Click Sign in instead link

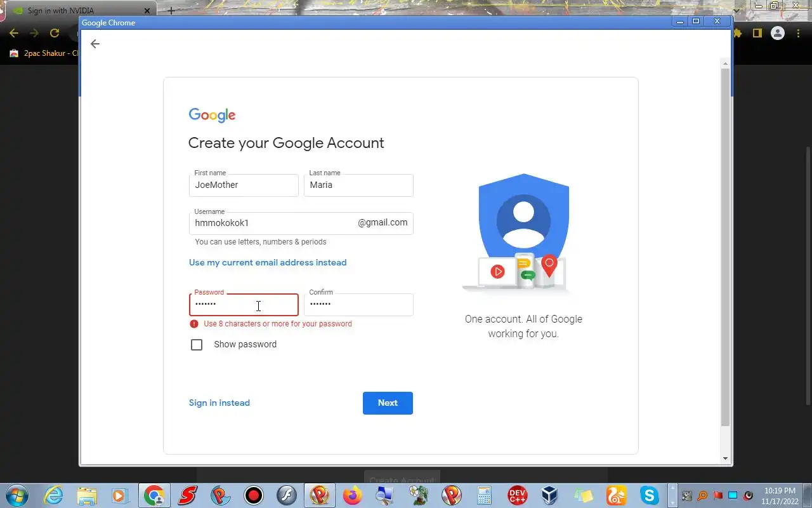pyautogui.click(x=219, y=403)
